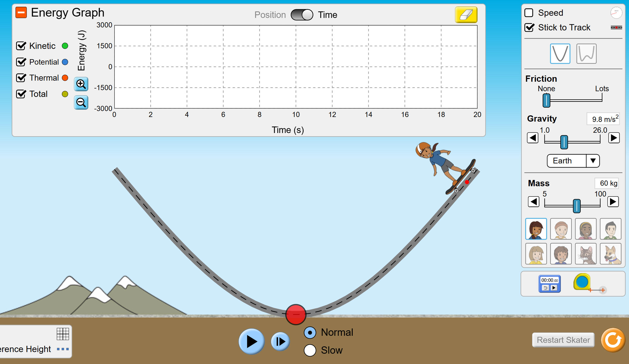Collapse the Energy Graph panel
This screenshot has width=629, height=364.
click(x=21, y=12)
